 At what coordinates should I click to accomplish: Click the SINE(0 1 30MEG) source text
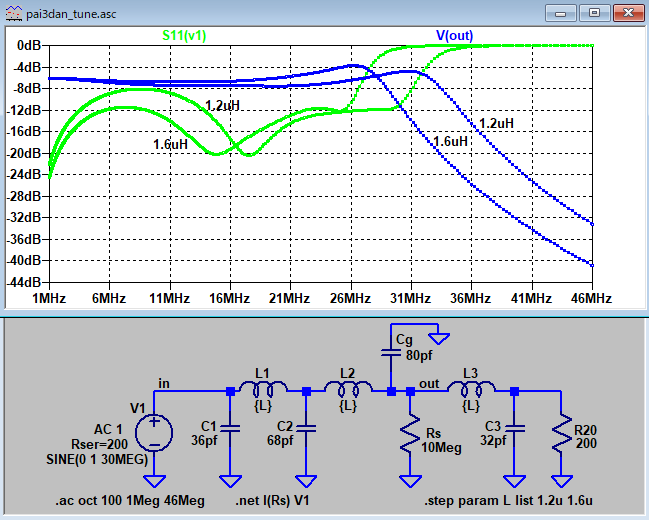97,459
